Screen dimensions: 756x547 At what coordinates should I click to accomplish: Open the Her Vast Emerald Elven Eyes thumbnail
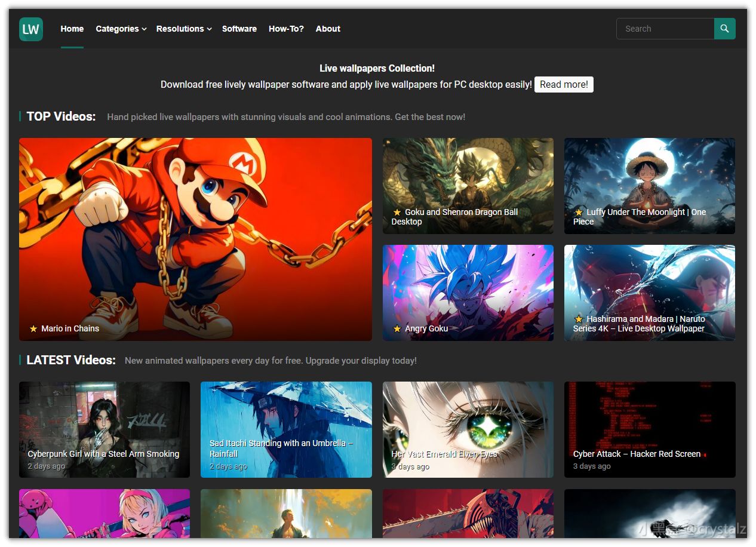(x=468, y=429)
